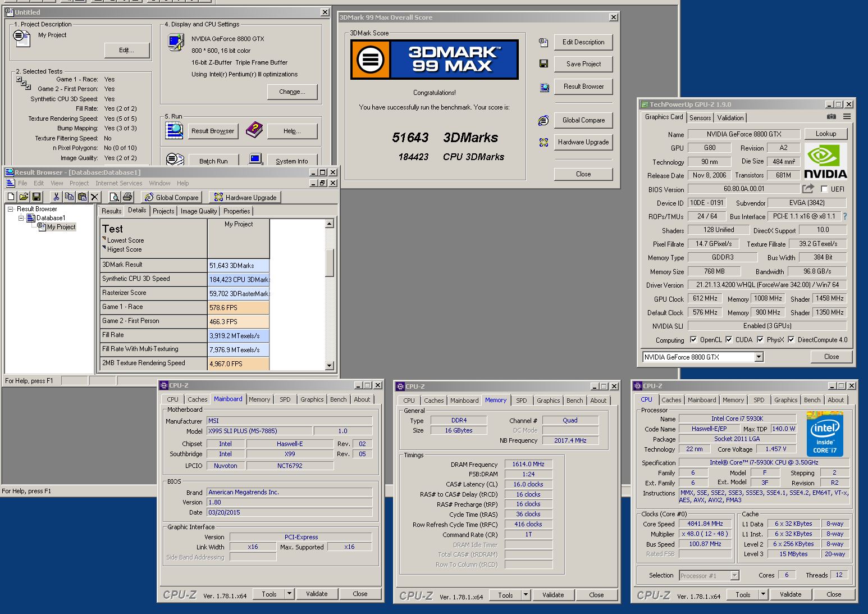
Task: Open Tools dropdown arrow in CPU-Z Memory window
Action: coord(526,595)
